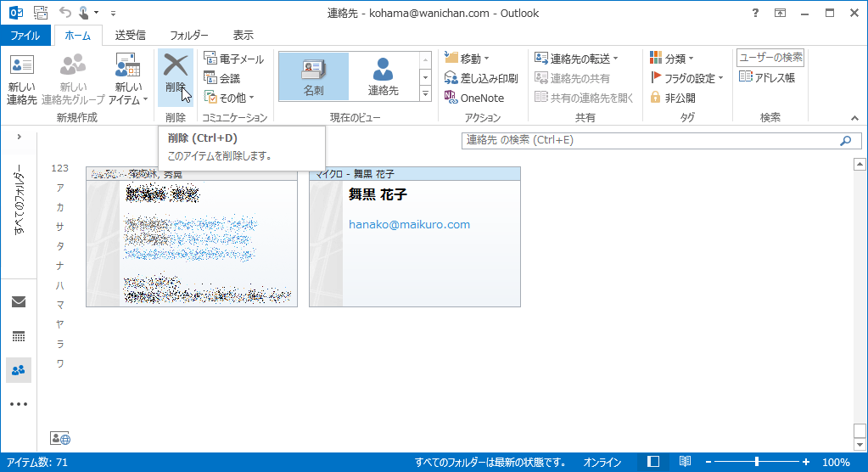868x472 pixels.
Task: Create a new contact (新しい連絡先)
Action: 21,79
